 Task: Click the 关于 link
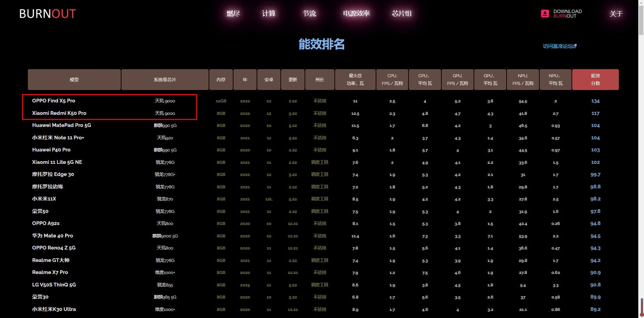coord(616,14)
